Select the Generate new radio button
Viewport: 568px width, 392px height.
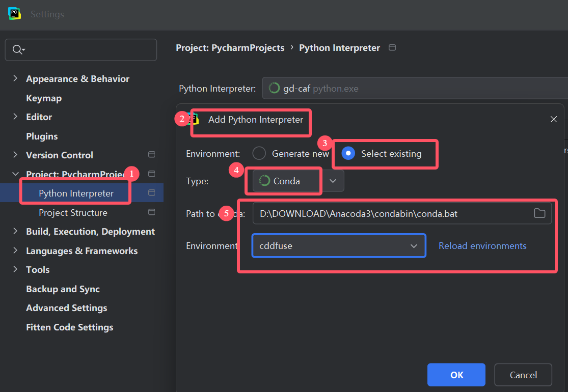coord(259,153)
